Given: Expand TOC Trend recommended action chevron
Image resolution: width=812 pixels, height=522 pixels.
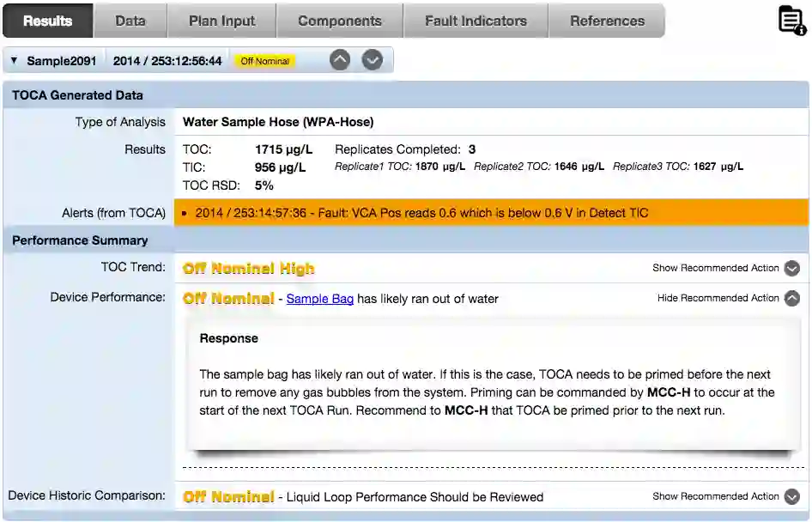Looking at the screenshot, I should tap(791, 268).
